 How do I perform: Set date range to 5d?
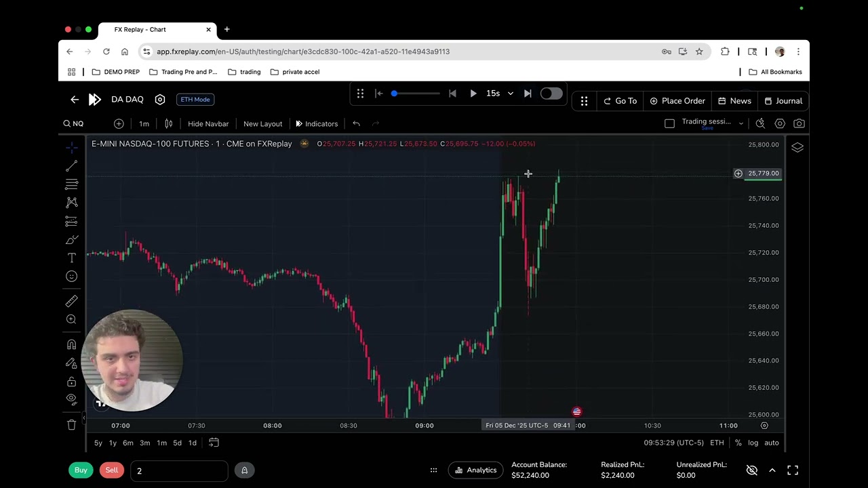[x=177, y=443]
